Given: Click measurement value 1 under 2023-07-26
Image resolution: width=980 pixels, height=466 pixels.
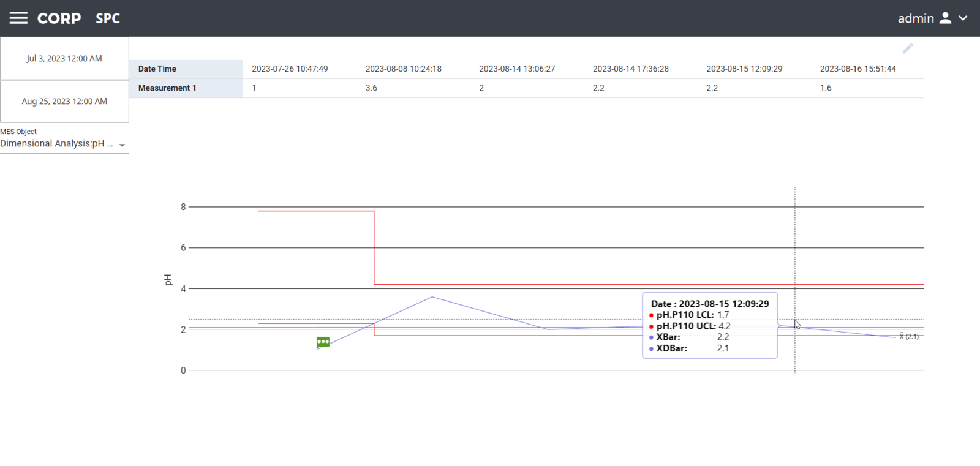Looking at the screenshot, I should (x=254, y=88).
